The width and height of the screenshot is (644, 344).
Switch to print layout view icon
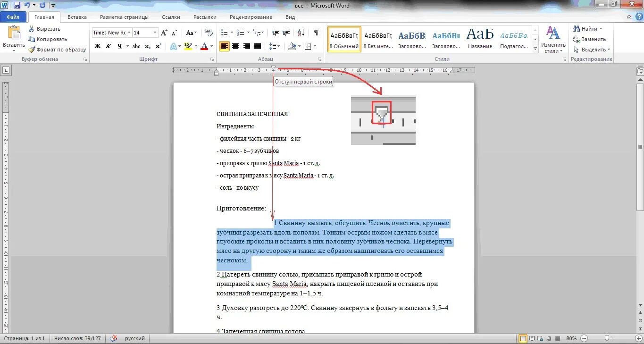(x=523, y=338)
